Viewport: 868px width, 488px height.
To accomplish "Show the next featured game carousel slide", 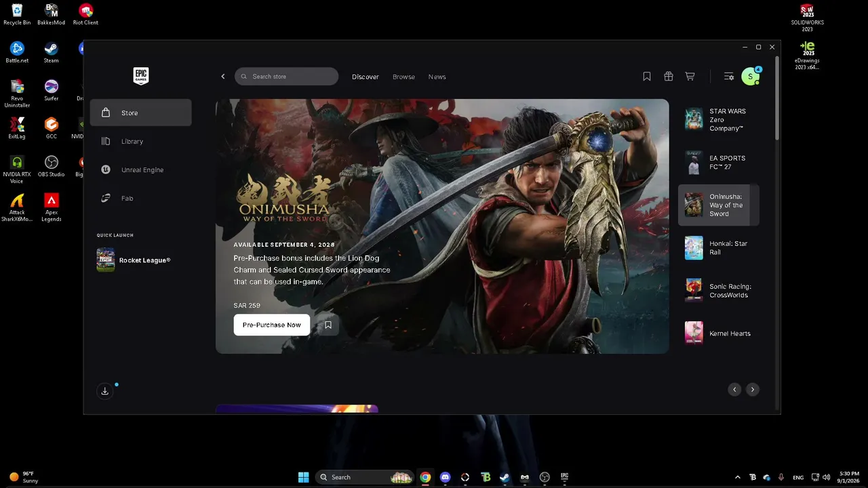I will (x=752, y=389).
